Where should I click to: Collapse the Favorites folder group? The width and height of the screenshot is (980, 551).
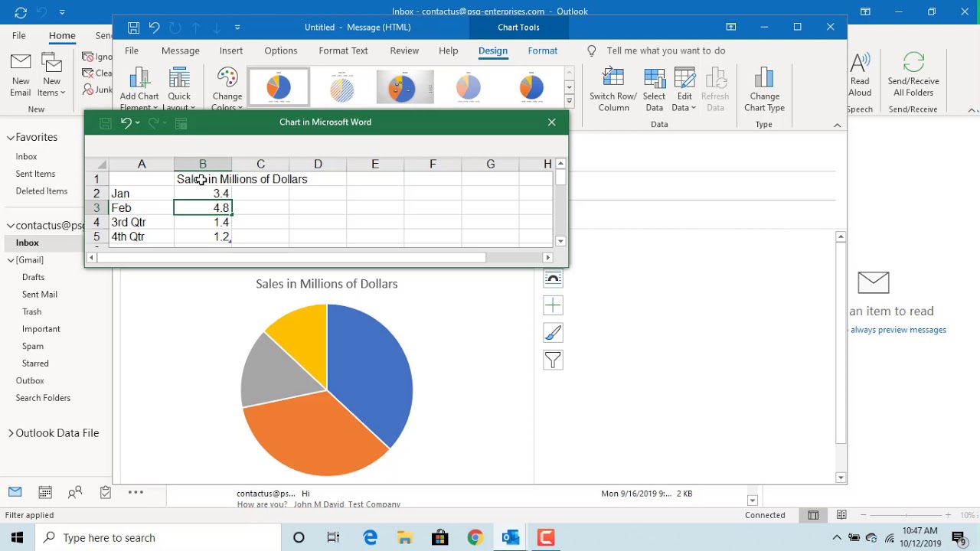coord(11,137)
